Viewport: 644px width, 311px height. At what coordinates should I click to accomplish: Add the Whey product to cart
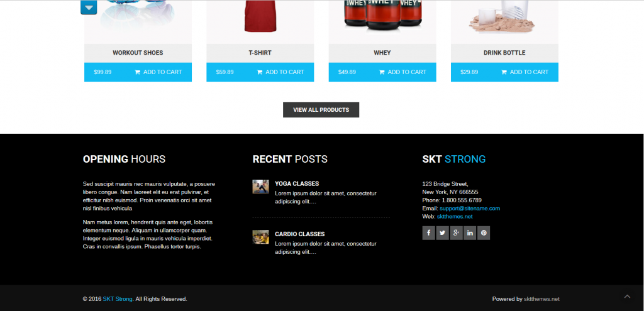tap(402, 72)
